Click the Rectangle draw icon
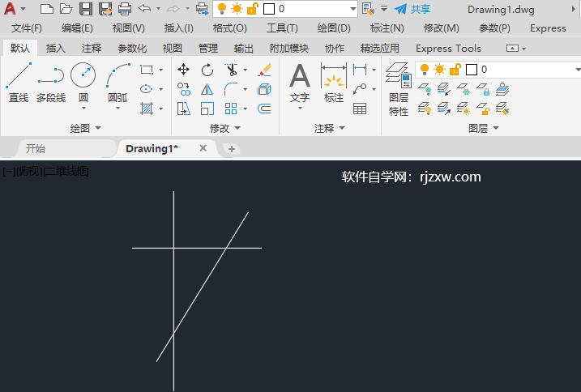581x392 pixels. (147, 70)
